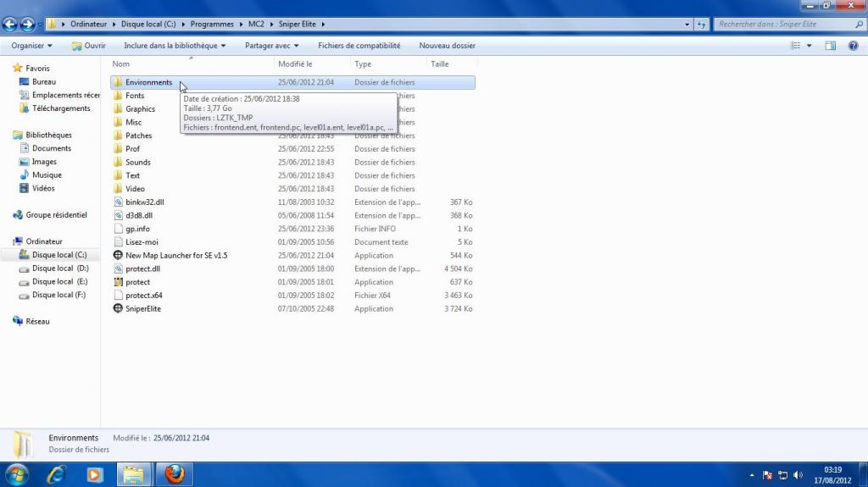This screenshot has height=487, width=868.
Task: Expand the arrow after MC2 in the path
Action: (x=271, y=25)
